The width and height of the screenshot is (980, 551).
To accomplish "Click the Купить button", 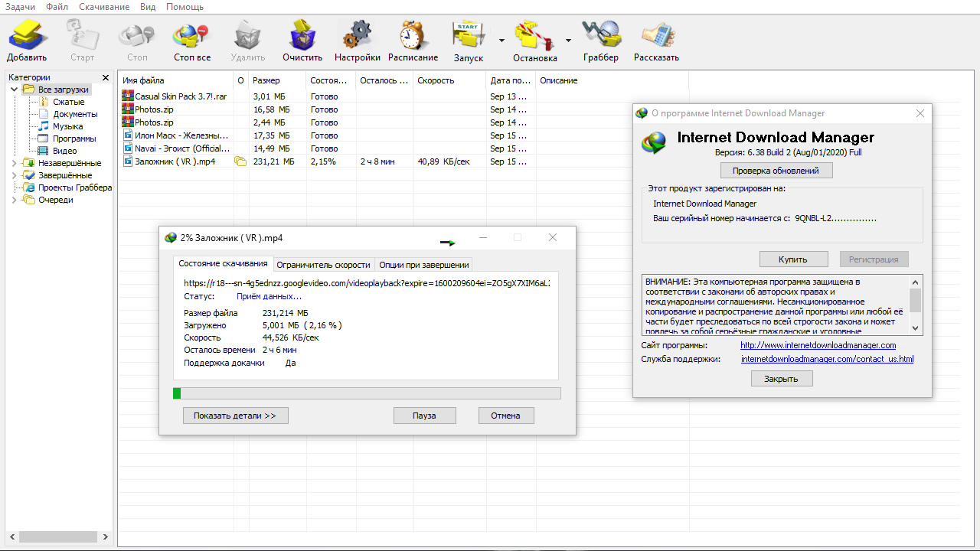I will (792, 259).
